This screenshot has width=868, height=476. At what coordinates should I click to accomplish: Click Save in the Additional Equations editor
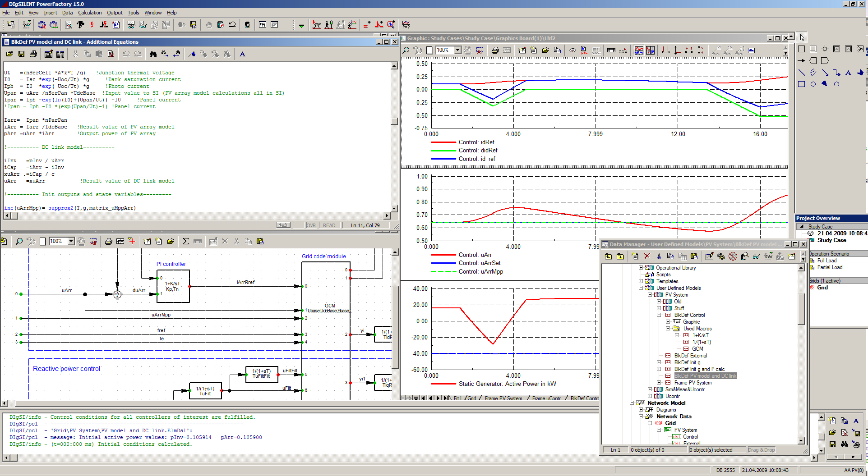[x=21, y=54]
